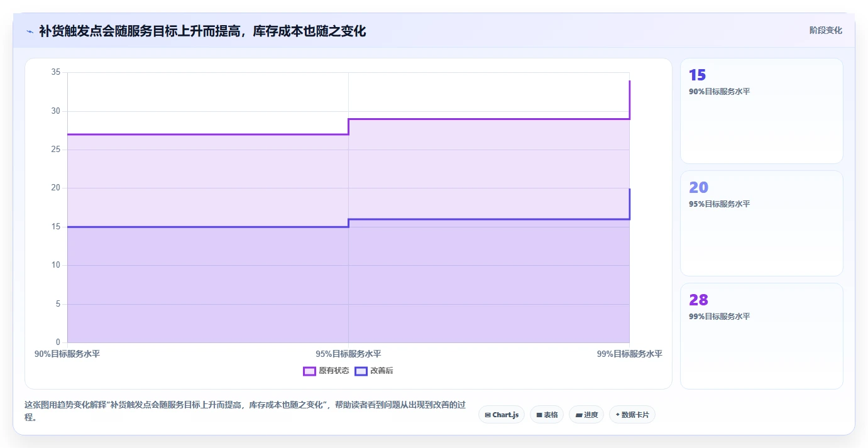Screen dimensions: 868x448
Task: Click the 15 value in 90% card
Action: coord(697,75)
